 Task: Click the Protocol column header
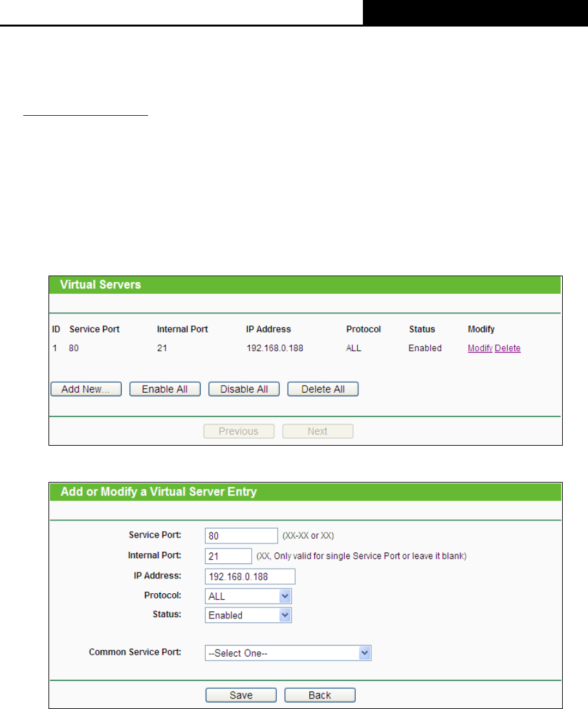[363, 329]
